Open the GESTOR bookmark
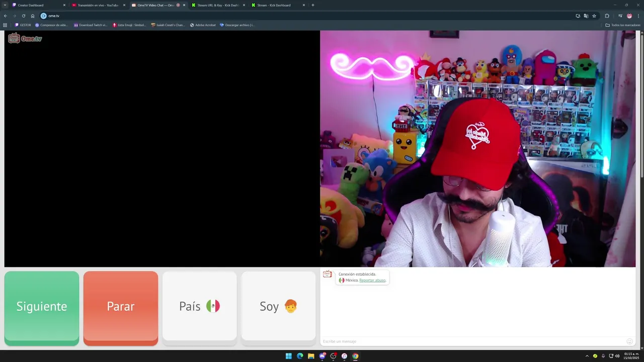This screenshot has height=362, width=644. point(23,25)
